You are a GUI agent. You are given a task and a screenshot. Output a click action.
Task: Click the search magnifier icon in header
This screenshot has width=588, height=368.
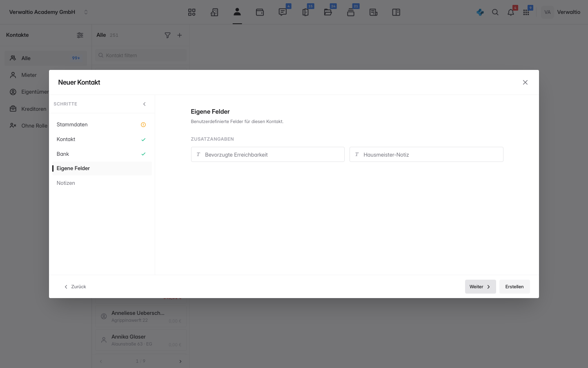click(x=495, y=12)
